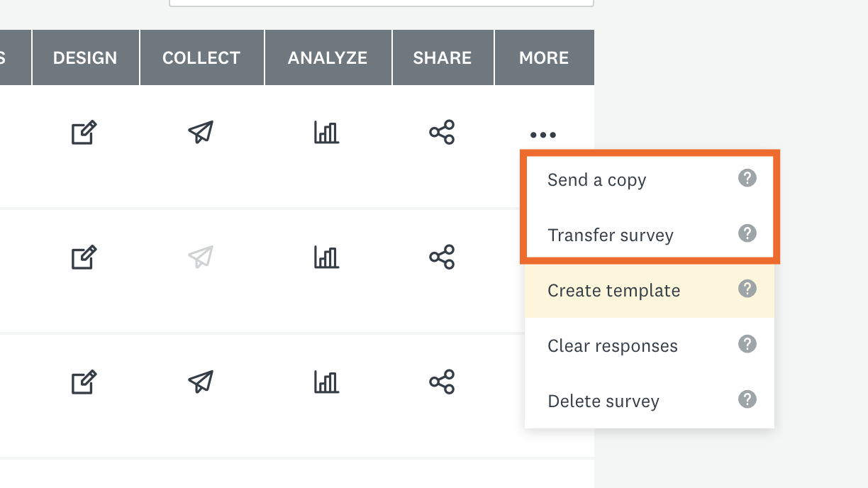This screenshot has height=488, width=868.
Task: Click share icon in third survey row
Action: coord(442,382)
